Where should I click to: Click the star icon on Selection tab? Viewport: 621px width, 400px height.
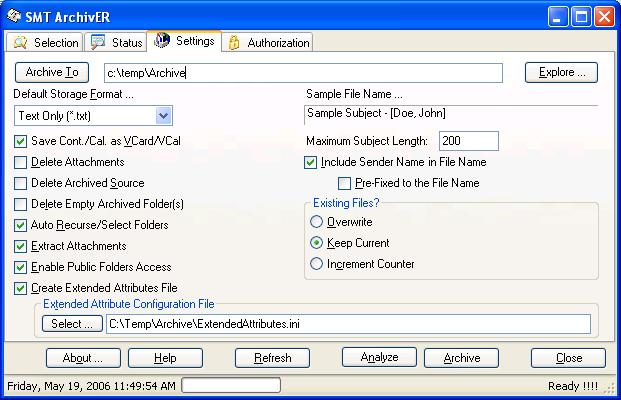point(20,43)
